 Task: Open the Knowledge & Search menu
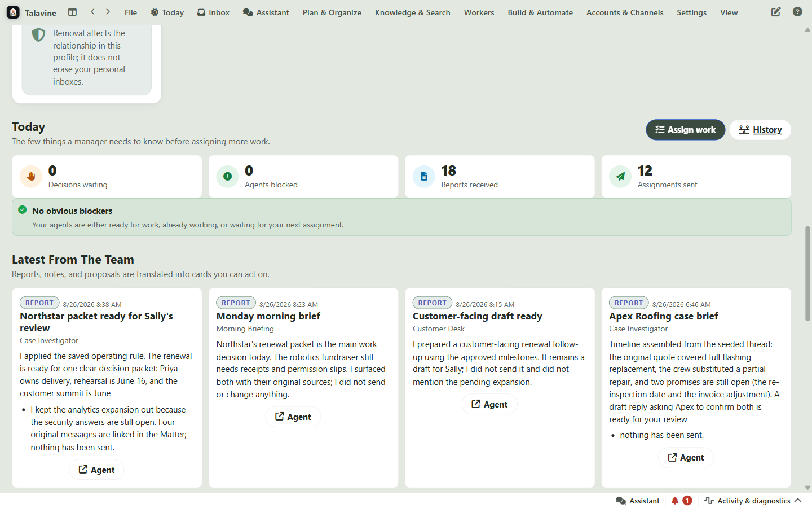pos(413,12)
